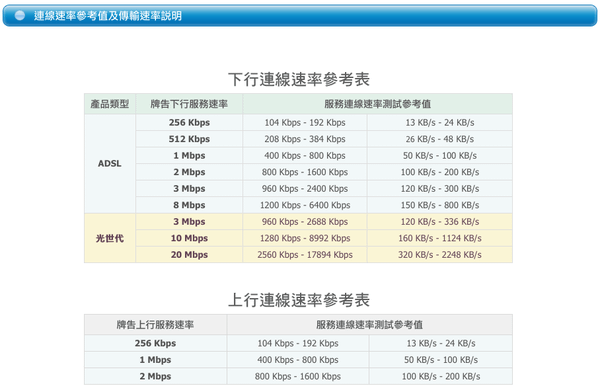Select 1 Mbps cell in uplink table
The width and height of the screenshot is (600, 388).
coord(155,360)
